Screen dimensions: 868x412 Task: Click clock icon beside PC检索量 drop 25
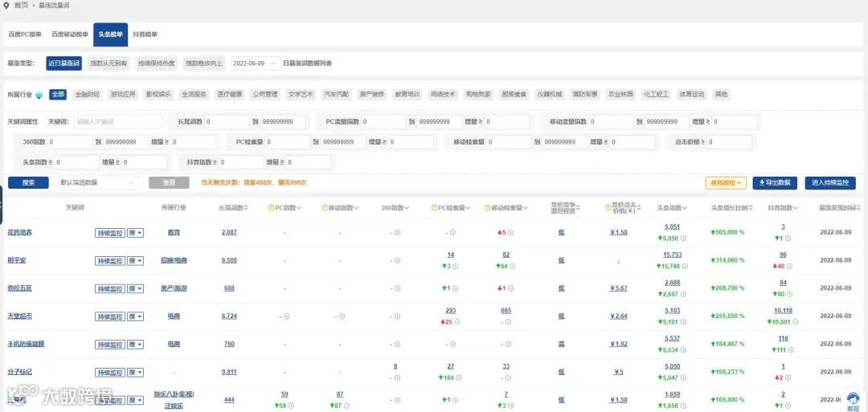tap(457, 322)
